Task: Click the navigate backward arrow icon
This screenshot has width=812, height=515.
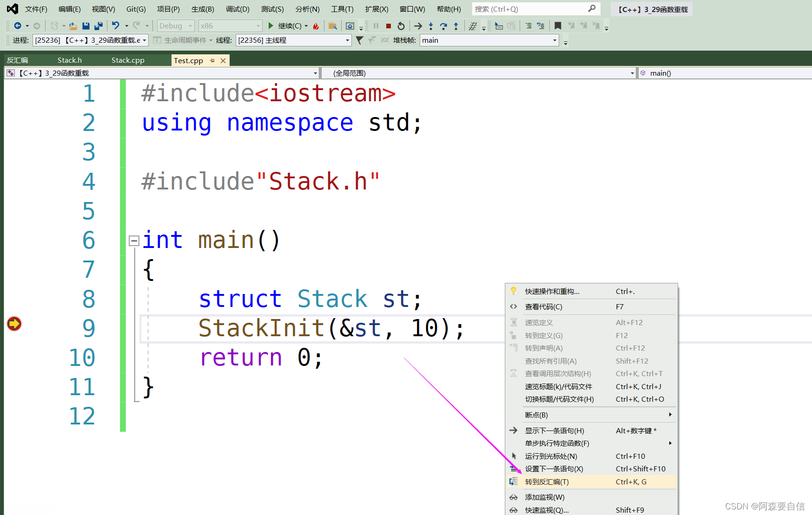Action: pyautogui.click(x=18, y=26)
